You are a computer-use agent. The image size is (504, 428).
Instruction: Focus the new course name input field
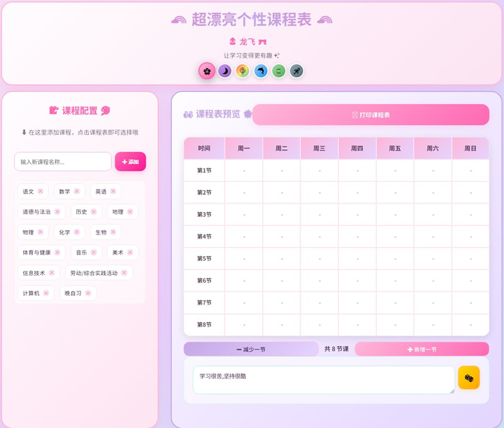(x=62, y=162)
